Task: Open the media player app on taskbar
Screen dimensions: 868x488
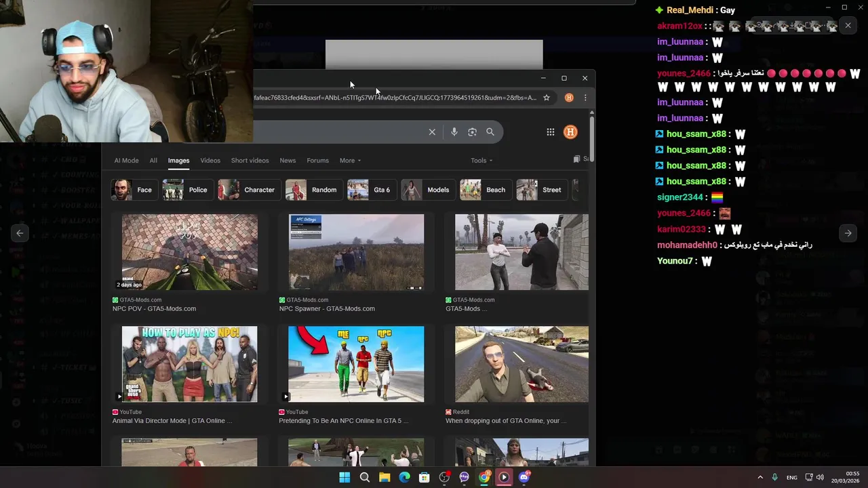Action: tap(504, 477)
